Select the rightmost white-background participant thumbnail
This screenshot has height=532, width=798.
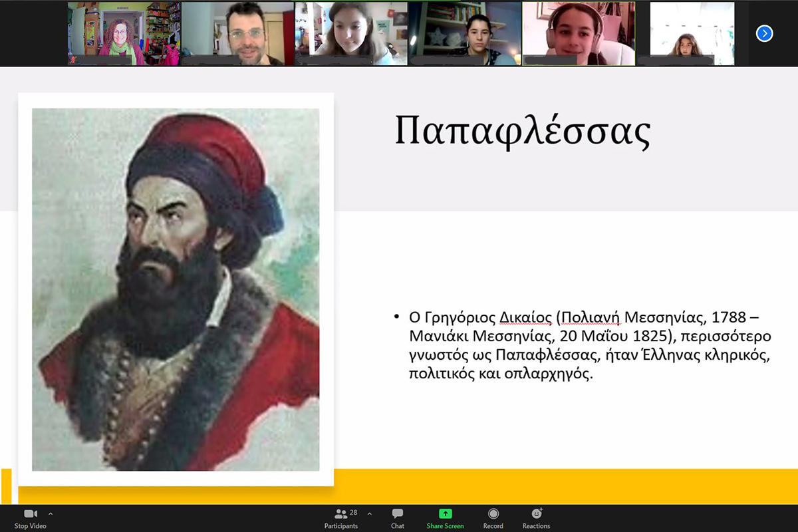[692, 33]
